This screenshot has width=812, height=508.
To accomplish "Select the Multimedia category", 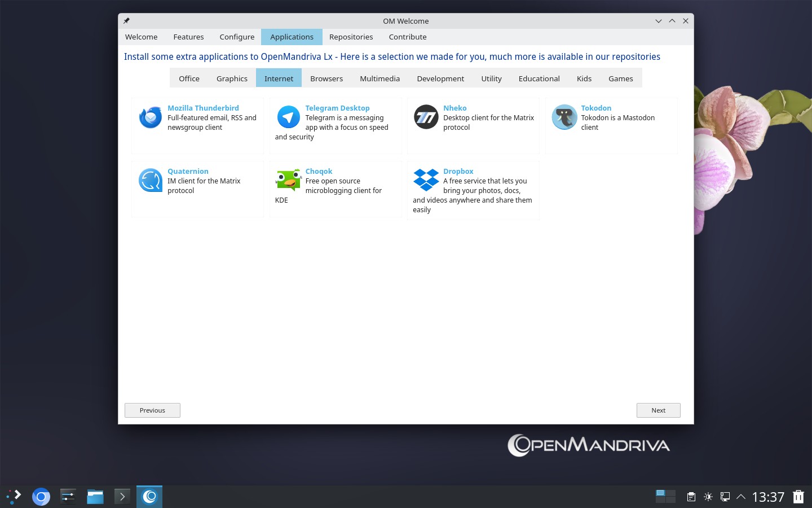I will click(380, 78).
